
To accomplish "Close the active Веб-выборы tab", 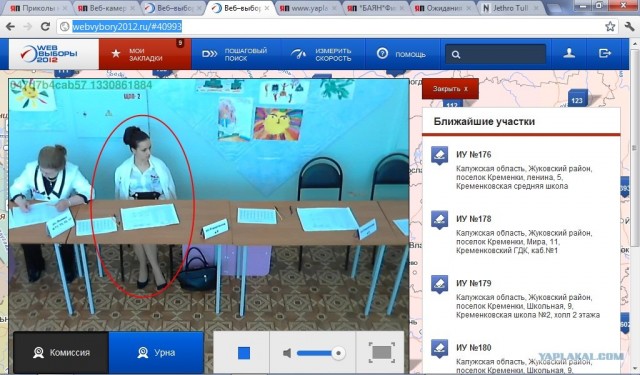I will (x=267, y=8).
